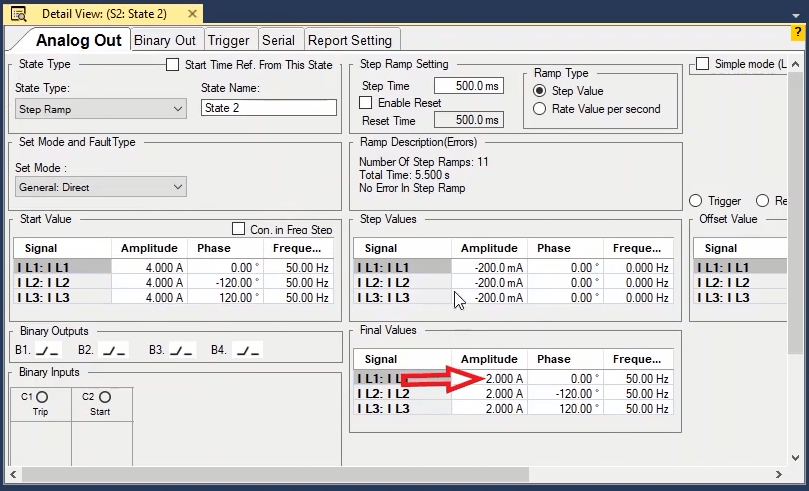Click the scroll right arrow
This screenshot has width=809, height=491.
pos(779,474)
